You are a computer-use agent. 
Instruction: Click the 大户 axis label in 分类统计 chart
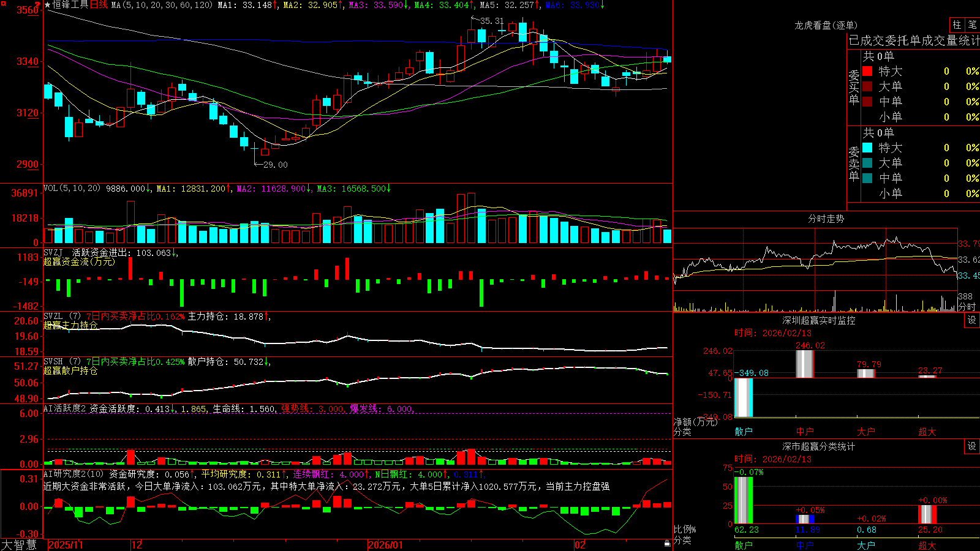click(866, 545)
